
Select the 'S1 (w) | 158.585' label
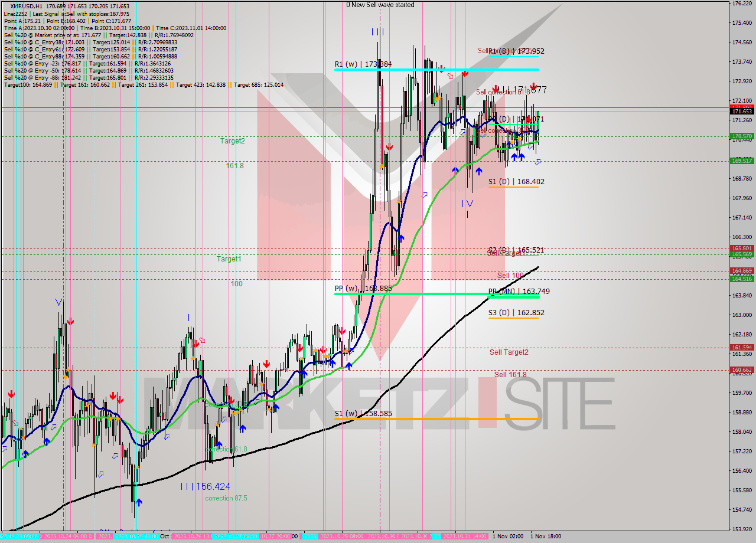pos(363,414)
